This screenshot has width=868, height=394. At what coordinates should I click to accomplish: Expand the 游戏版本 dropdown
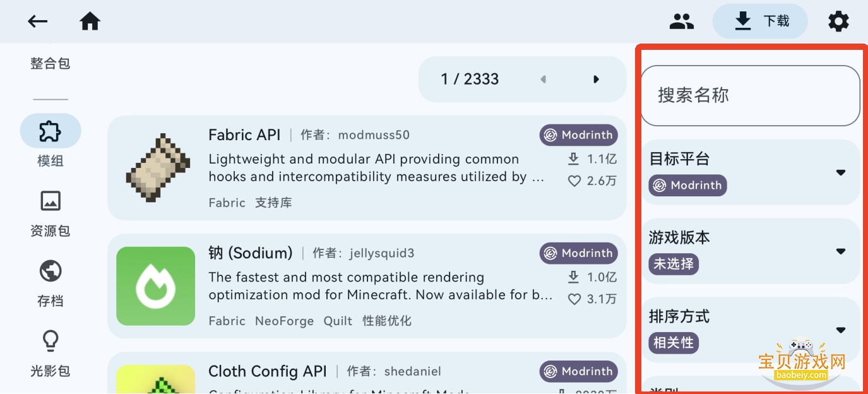pos(840,251)
